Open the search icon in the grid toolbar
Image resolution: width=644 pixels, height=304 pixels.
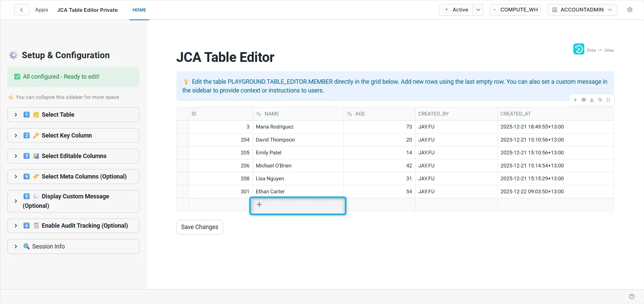click(600, 100)
